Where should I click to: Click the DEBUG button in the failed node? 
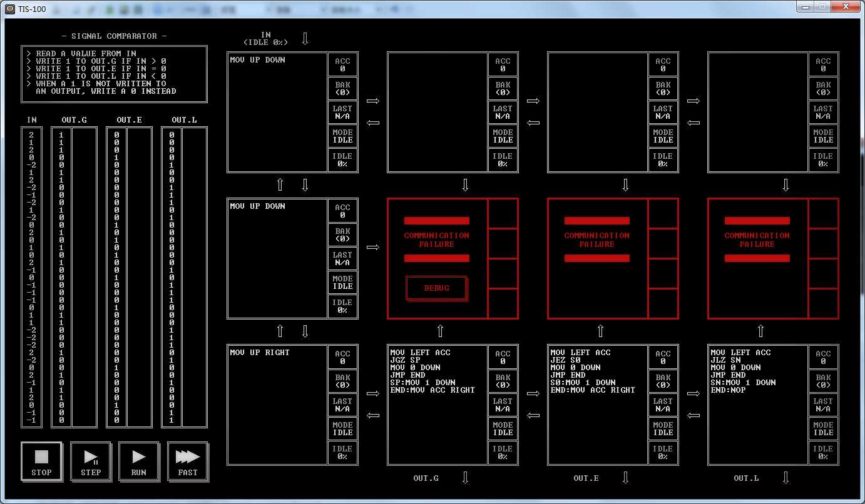pos(437,288)
